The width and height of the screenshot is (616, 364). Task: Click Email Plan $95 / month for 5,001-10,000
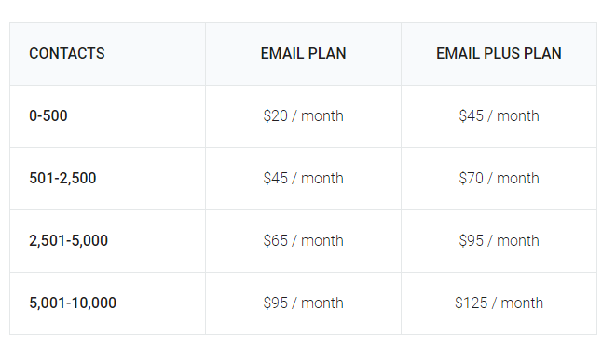(303, 303)
